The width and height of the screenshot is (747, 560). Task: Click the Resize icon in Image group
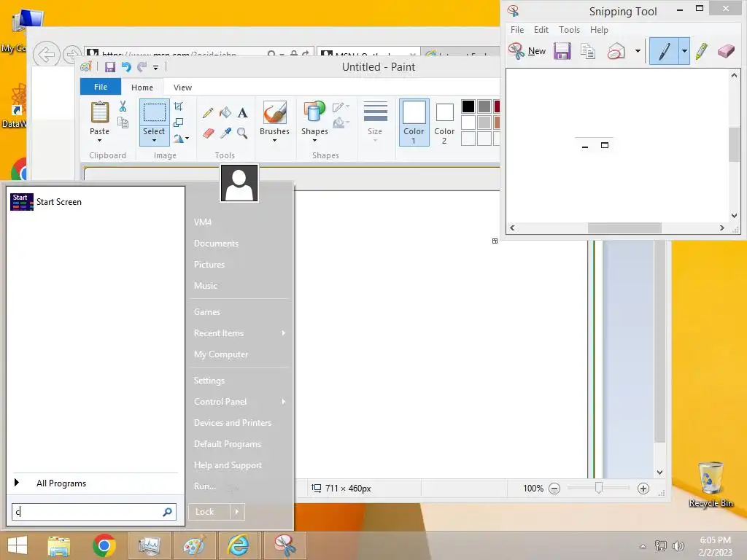(179, 122)
